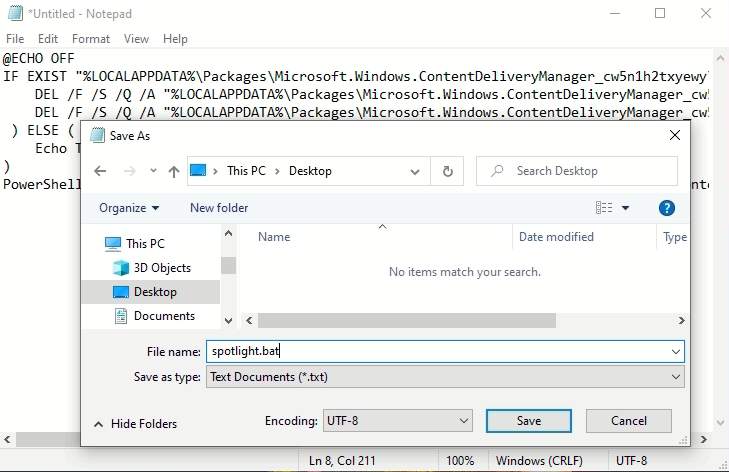Sort by the Date modified column header
Screen dimensions: 729x472
(x=556, y=237)
